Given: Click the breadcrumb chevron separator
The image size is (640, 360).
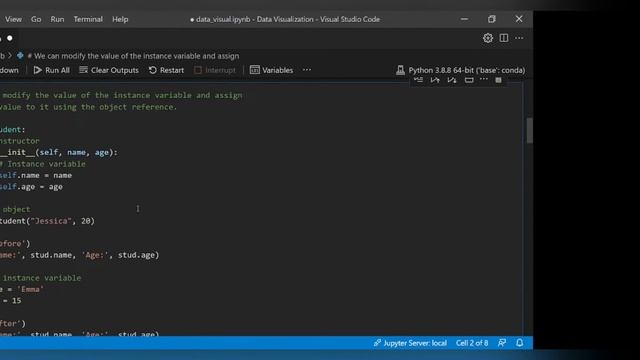Looking at the screenshot, I should (10, 56).
